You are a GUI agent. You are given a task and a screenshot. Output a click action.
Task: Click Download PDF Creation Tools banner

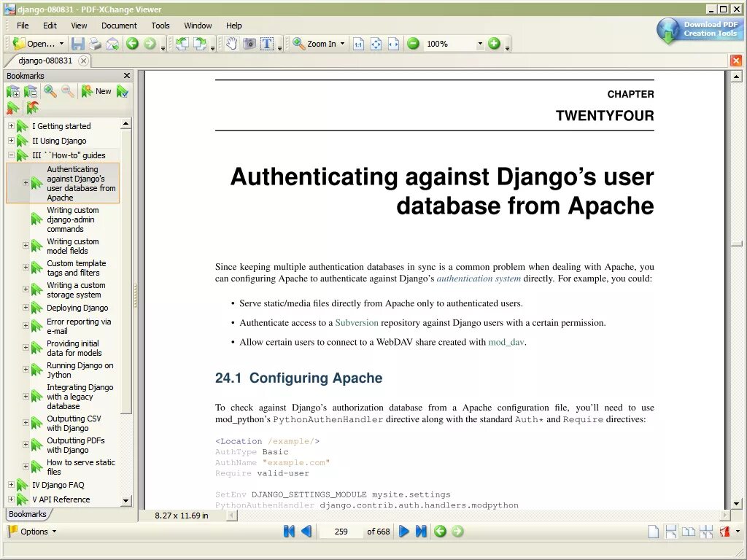(x=698, y=29)
